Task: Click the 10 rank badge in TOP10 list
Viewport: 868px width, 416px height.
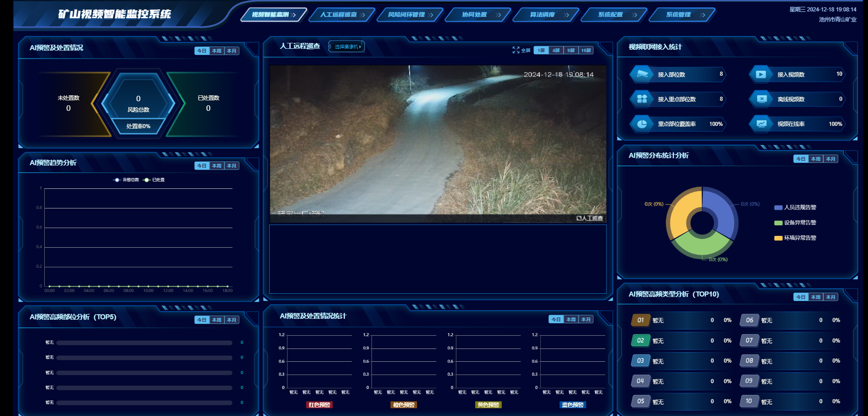Action: coord(749,401)
